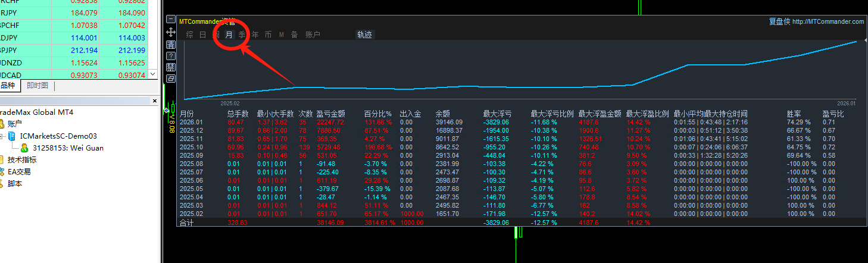Switch to the 综 overview tab
This screenshot has height=263, width=868.
(190, 35)
